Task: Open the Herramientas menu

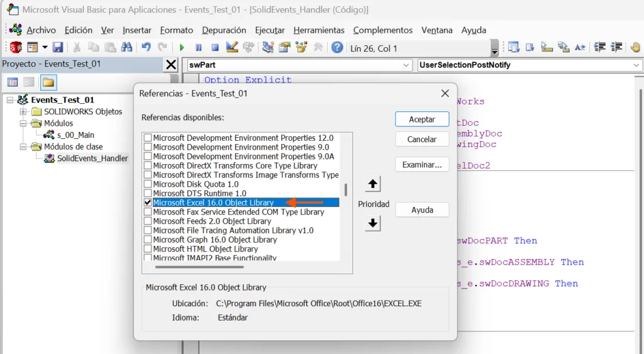Action: pos(319,30)
